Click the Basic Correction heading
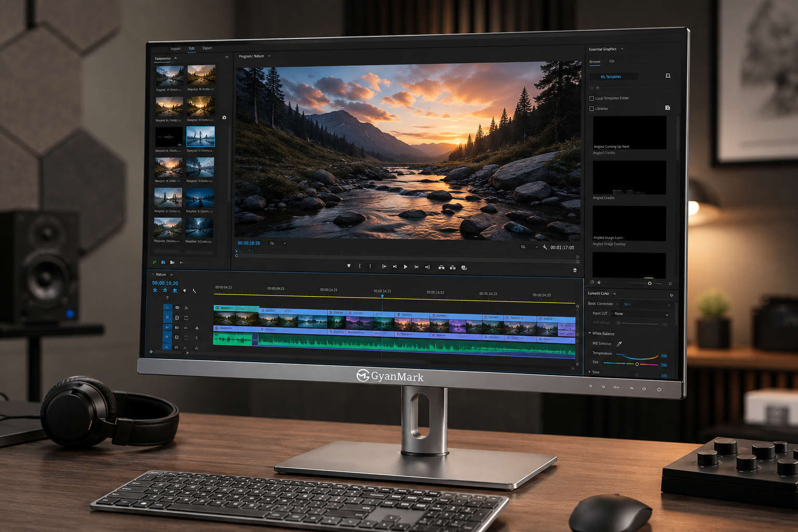Image resolution: width=798 pixels, height=532 pixels. click(x=600, y=303)
